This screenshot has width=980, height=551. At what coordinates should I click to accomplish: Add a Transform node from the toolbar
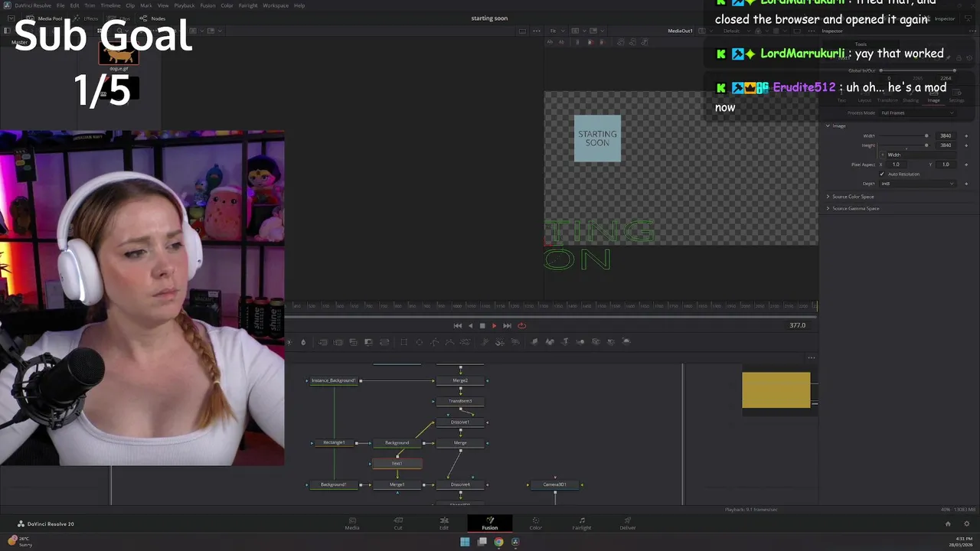click(384, 341)
